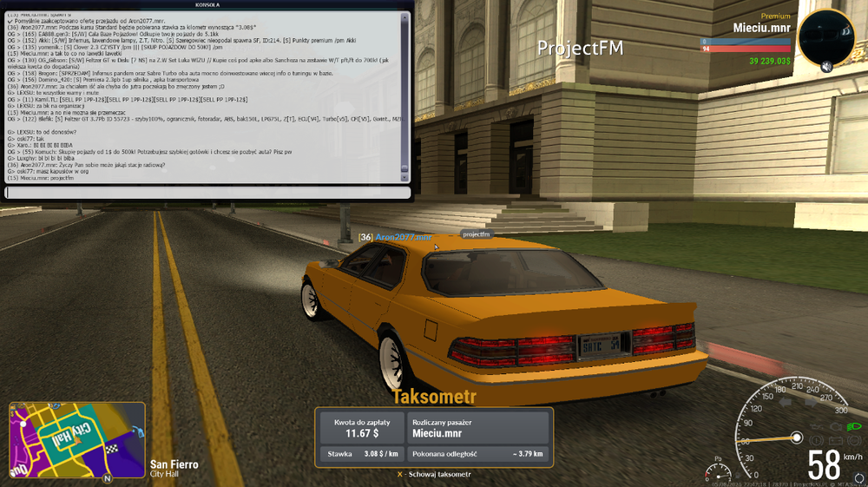Click the dollar sign icon on minimap
The height and width of the screenshot is (487, 868).
point(12,414)
